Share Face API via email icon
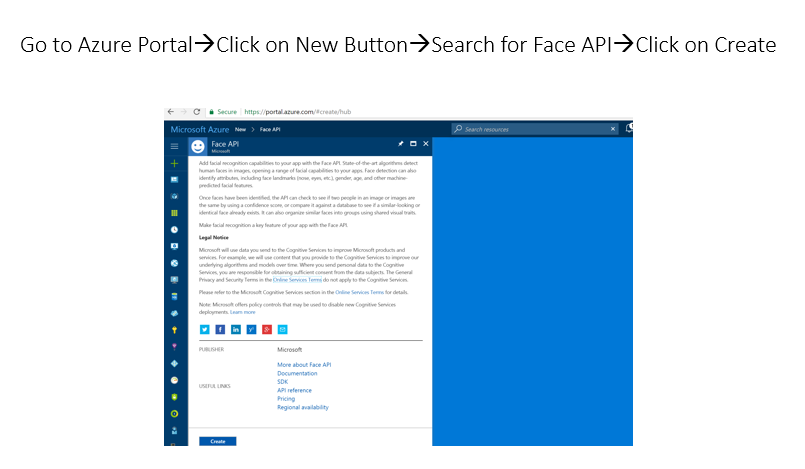 282,329
